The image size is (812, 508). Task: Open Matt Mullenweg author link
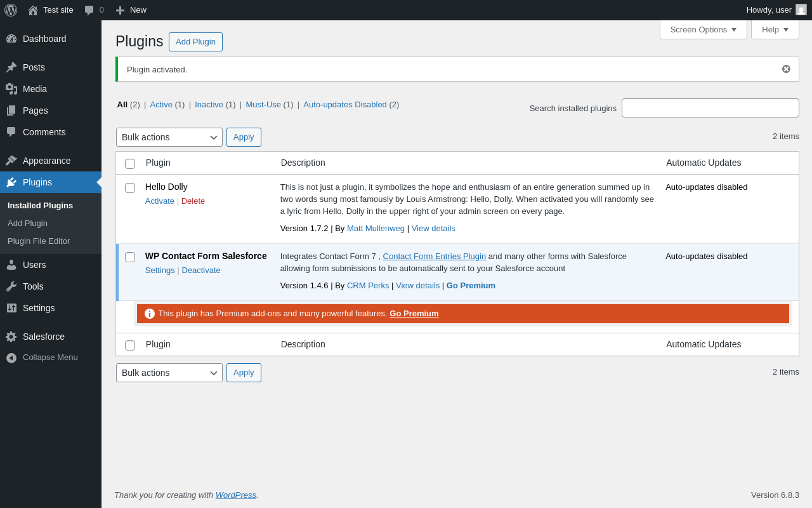[x=376, y=229]
